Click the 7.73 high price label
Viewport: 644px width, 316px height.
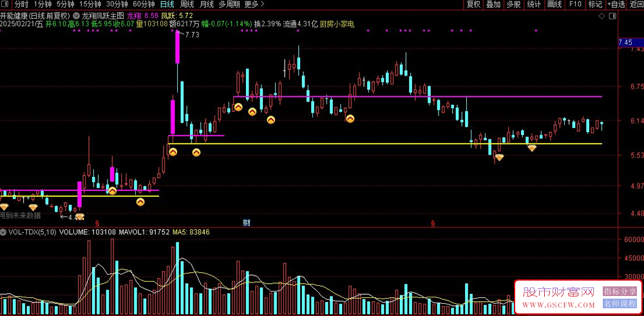pyautogui.click(x=192, y=35)
